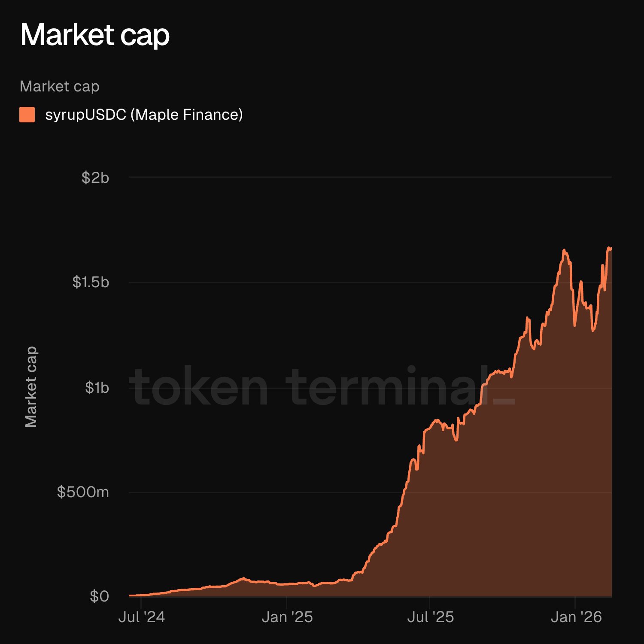Click the $2b horizontal gridline
The width and height of the screenshot is (644, 644).
pos(369,177)
